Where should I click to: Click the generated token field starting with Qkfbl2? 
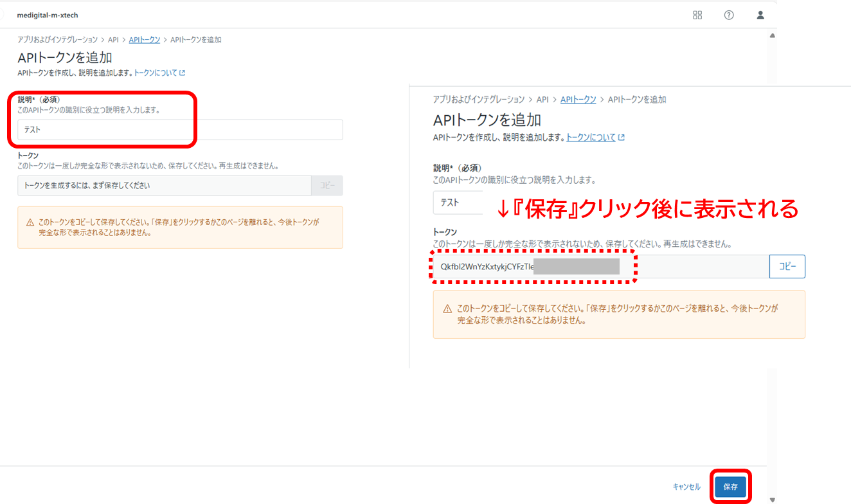[598, 267]
